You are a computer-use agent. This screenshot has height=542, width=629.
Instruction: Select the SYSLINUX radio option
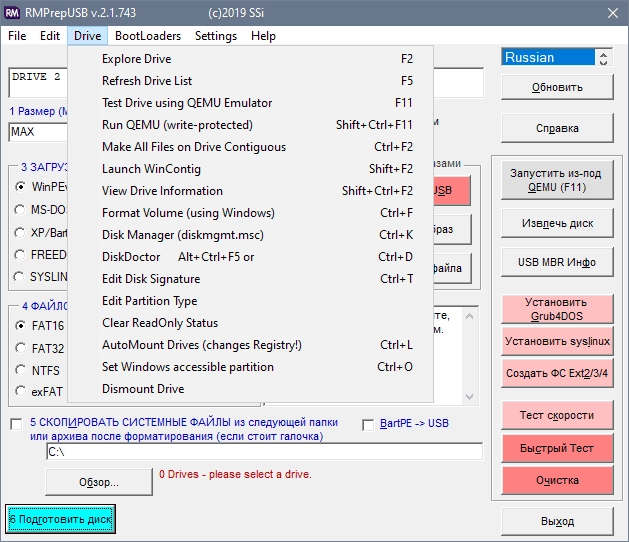click(x=19, y=276)
